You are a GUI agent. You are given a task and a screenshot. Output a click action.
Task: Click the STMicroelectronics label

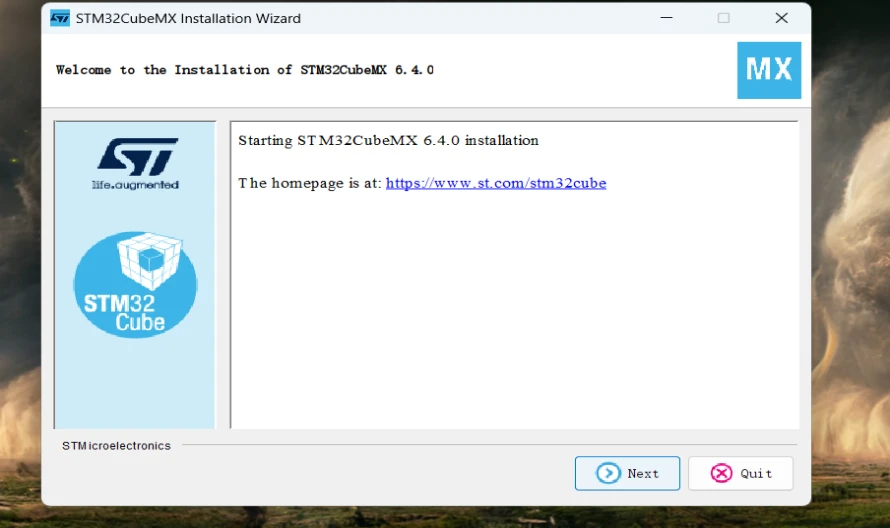click(x=116, y=446)
